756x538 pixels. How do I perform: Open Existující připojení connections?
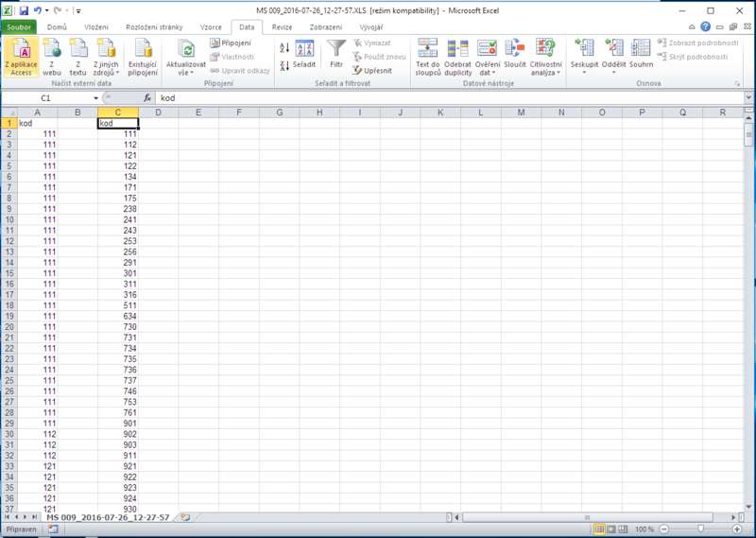pos(143,57)
